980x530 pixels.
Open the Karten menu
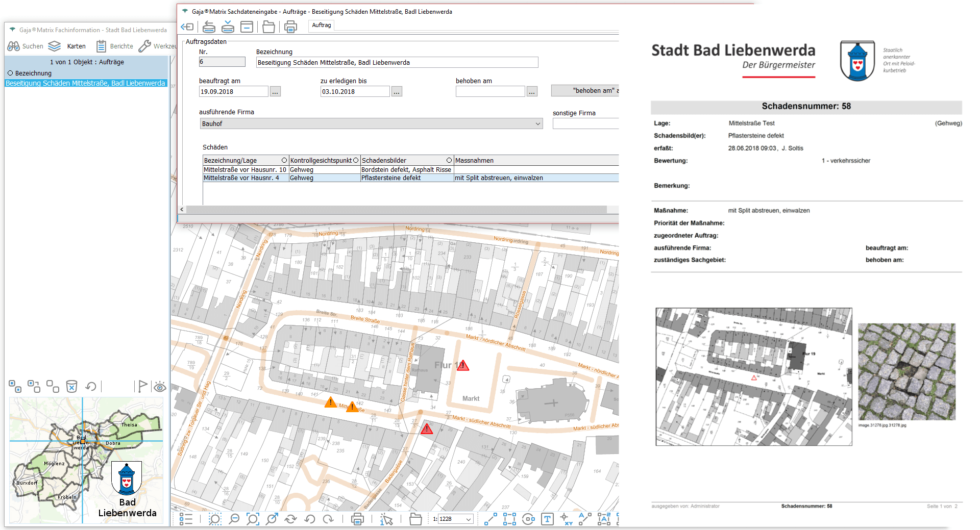[68, 46]
